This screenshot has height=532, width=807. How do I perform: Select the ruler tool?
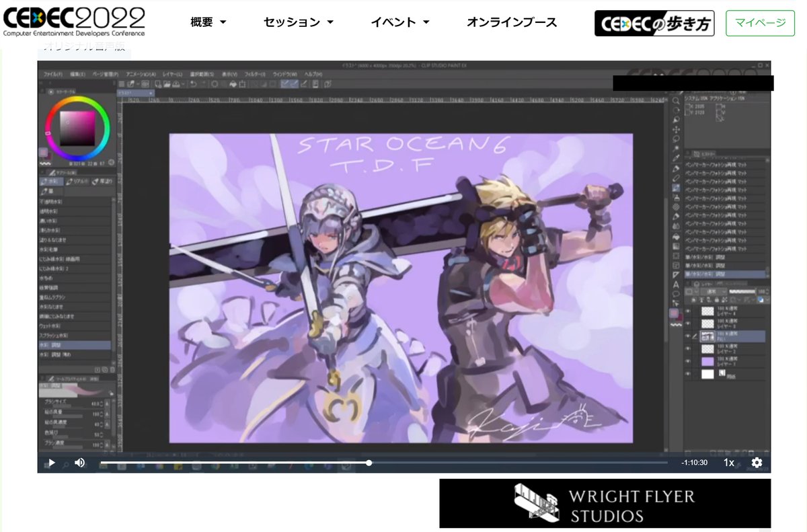[676, 275]
